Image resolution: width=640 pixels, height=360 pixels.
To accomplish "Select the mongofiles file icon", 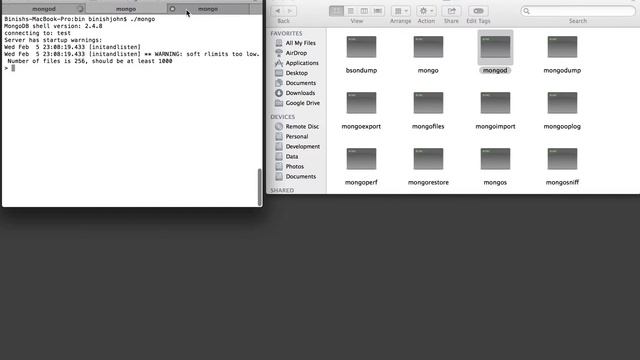I will 428,102.
